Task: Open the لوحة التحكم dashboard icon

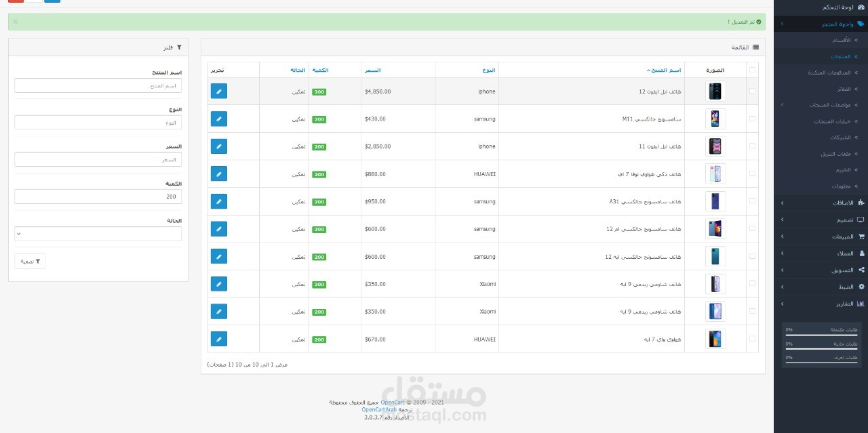Action: coord(861,7)
